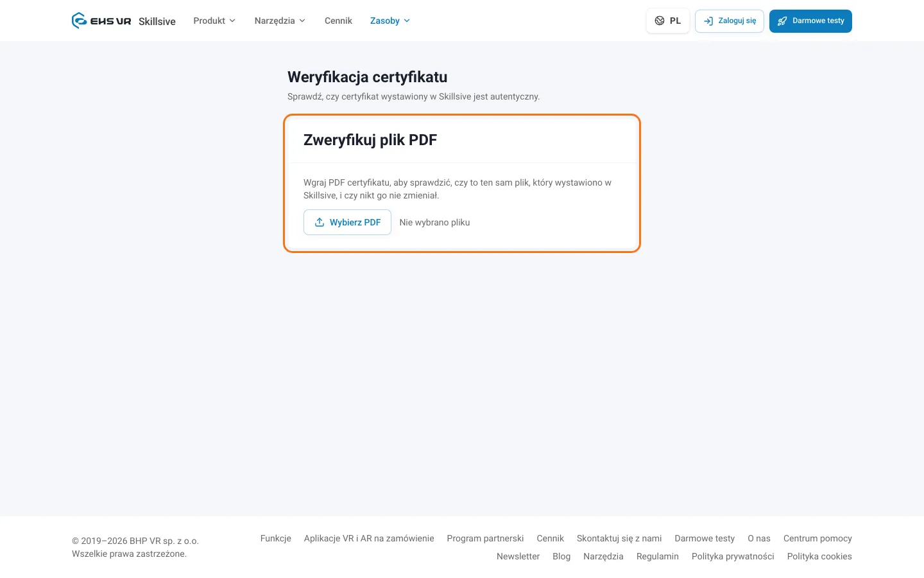Open Darmowe testy link in footer
924x578 pixels.
point(705,538)
